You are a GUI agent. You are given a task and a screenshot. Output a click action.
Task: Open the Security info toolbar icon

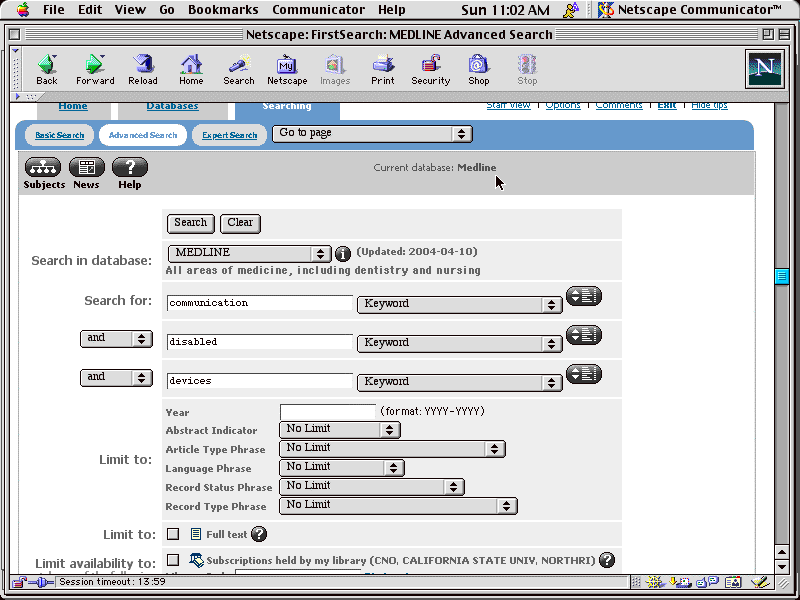point(431,69)
